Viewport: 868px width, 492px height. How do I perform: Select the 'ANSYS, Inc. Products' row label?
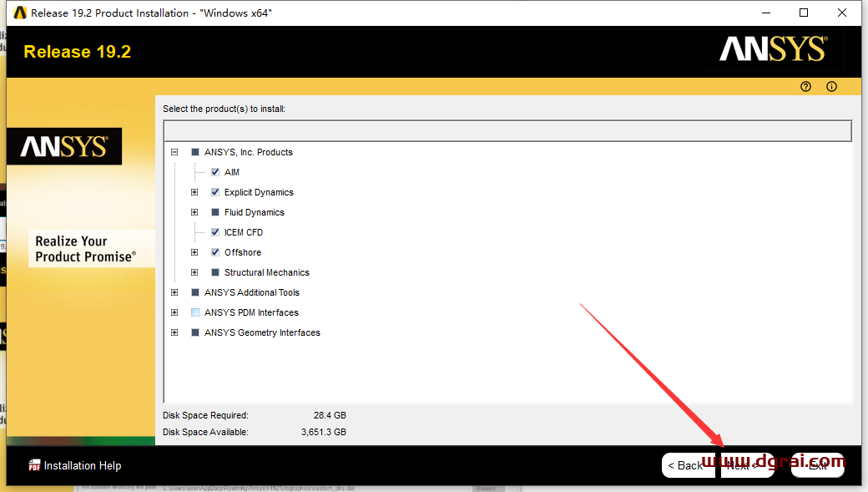point(249,152)
